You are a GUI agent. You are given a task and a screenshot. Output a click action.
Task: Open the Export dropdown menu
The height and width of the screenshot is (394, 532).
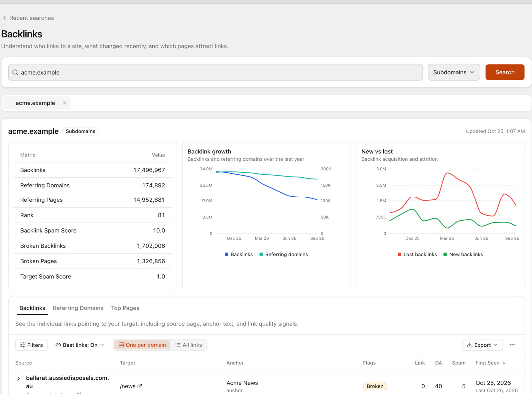(x=482, y=345)
